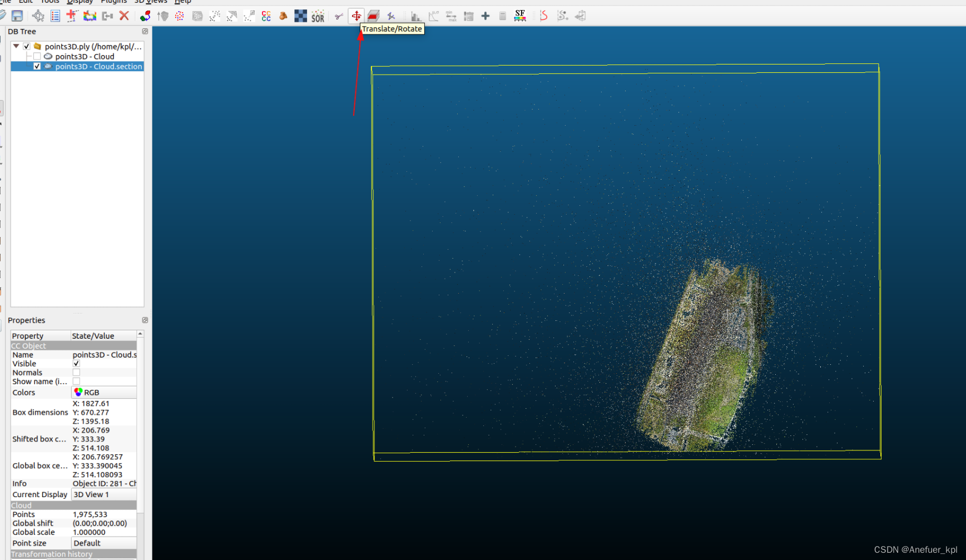966x560 pixels.
Task: Clone the selected entity with the sheep icon
Action: tap(90, 16)
